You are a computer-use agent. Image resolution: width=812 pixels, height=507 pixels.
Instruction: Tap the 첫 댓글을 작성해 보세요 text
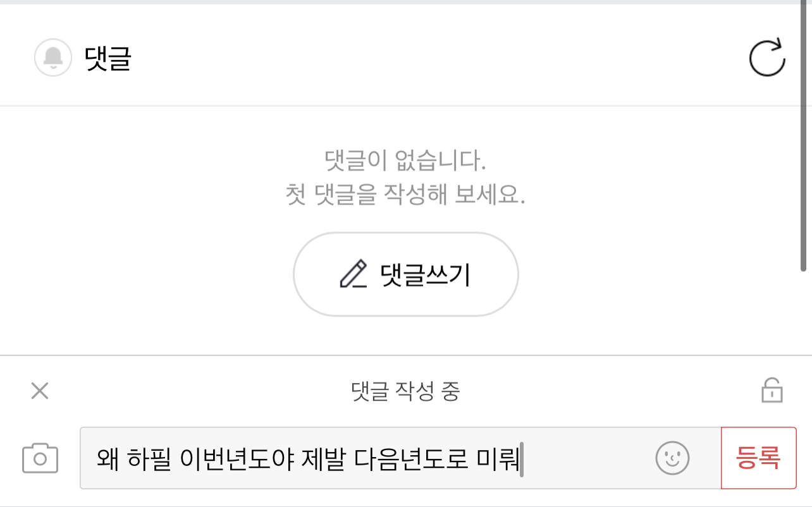[405, 193]
